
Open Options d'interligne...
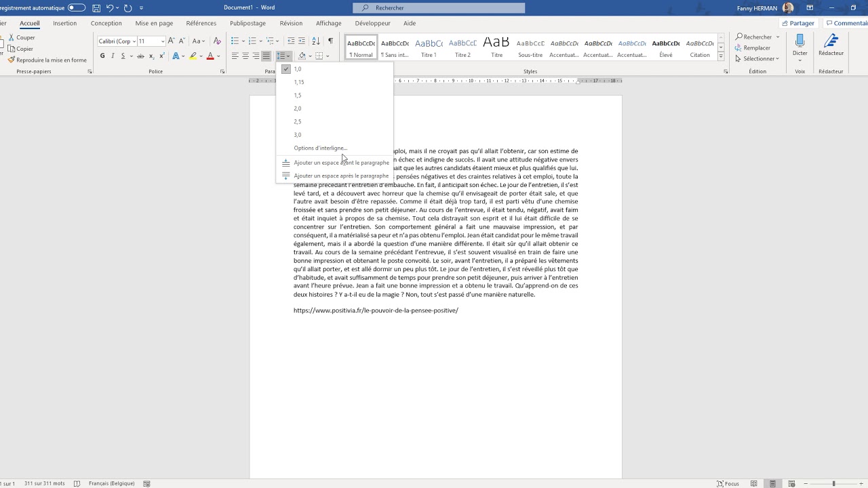(334, 148)
